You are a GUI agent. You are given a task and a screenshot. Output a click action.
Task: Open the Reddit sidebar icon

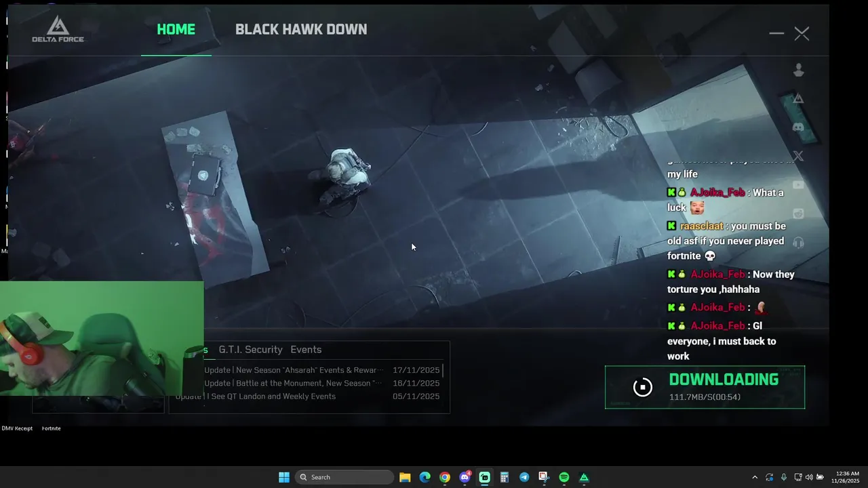pyautogui.click(x=799, y=213)
